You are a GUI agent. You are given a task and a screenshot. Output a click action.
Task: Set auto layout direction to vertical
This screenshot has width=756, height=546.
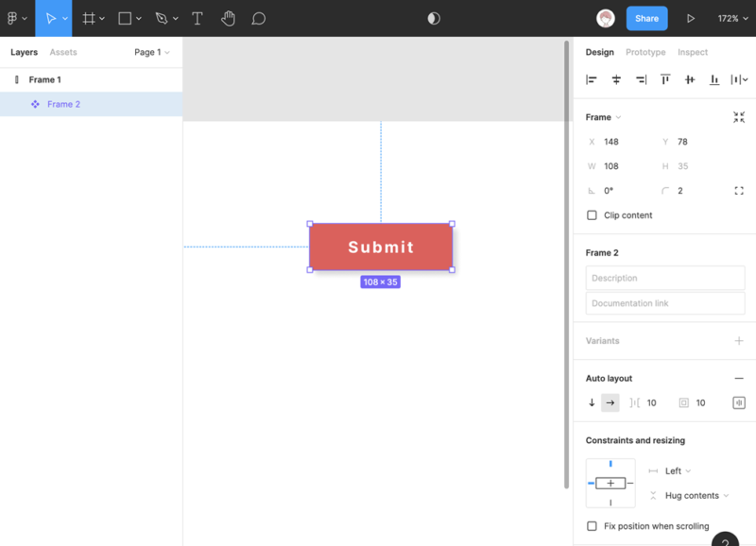(x=593, y=402)
